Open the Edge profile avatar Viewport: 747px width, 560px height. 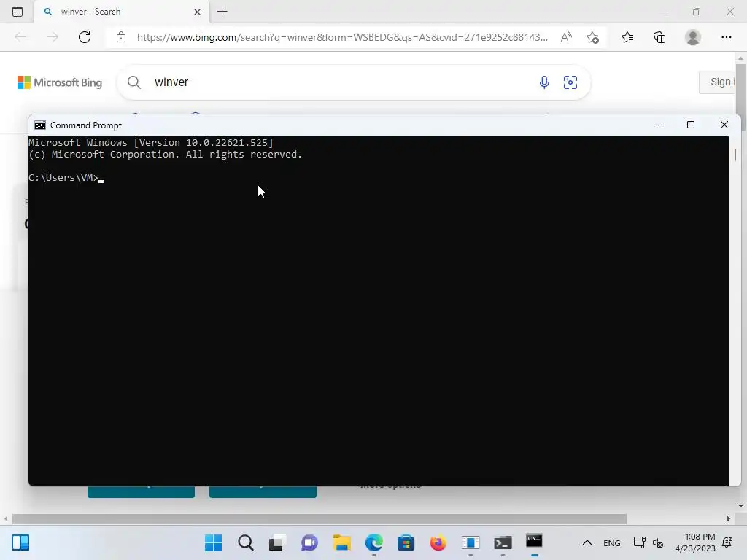point(693,37)
